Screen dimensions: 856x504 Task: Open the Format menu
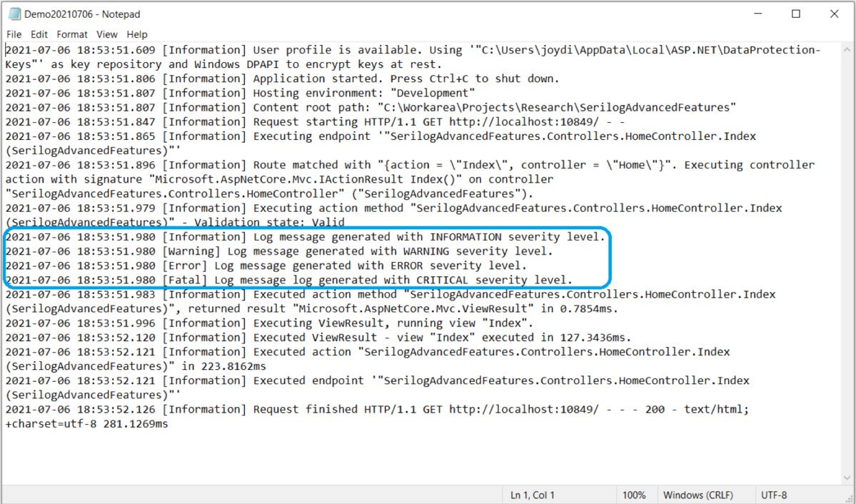coord(72,34)
